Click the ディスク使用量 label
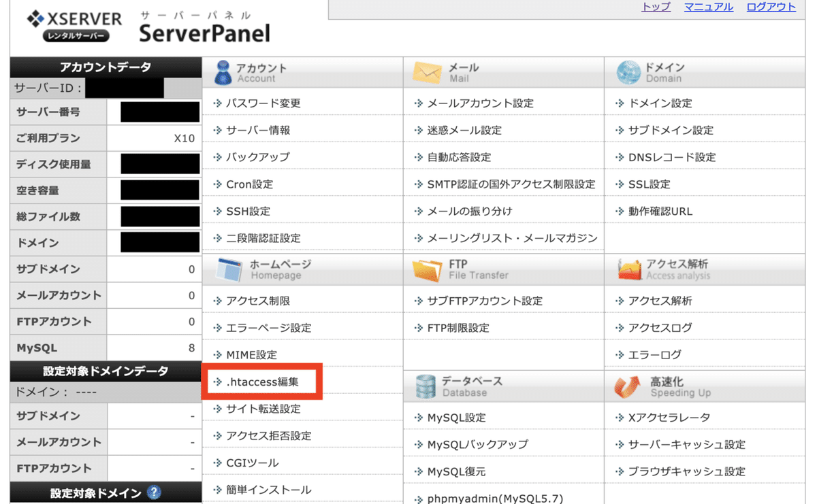The width and height of the screenshot is (817, 504). (x=53, y=165)
